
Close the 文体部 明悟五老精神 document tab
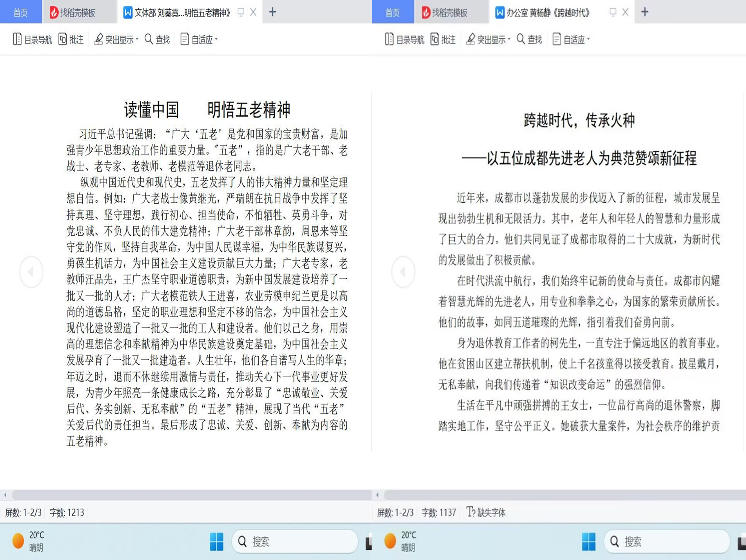tap(253, 12)
